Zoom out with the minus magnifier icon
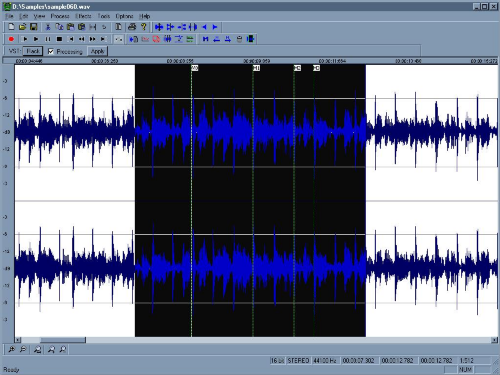The image size is (500, 375). (x=23, y=349)
